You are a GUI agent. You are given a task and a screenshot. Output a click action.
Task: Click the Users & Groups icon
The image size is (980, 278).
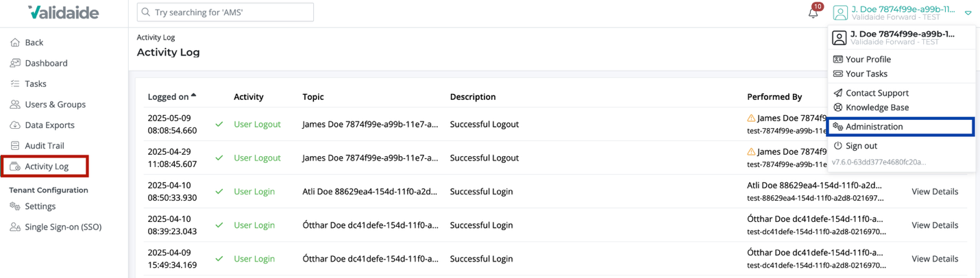point(15,104)
